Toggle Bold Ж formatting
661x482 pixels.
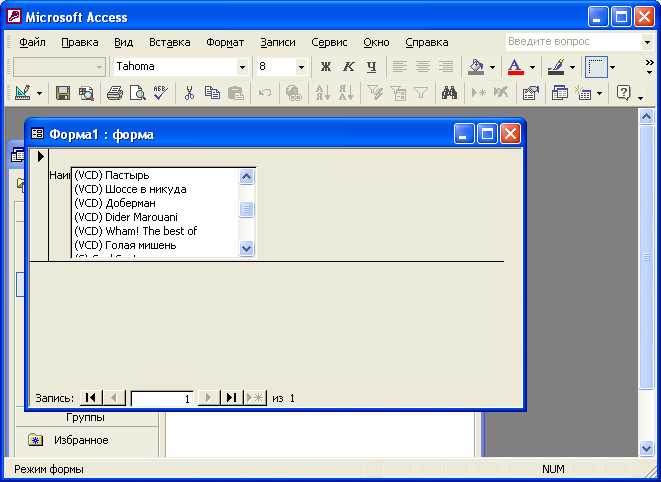[325, 67]
